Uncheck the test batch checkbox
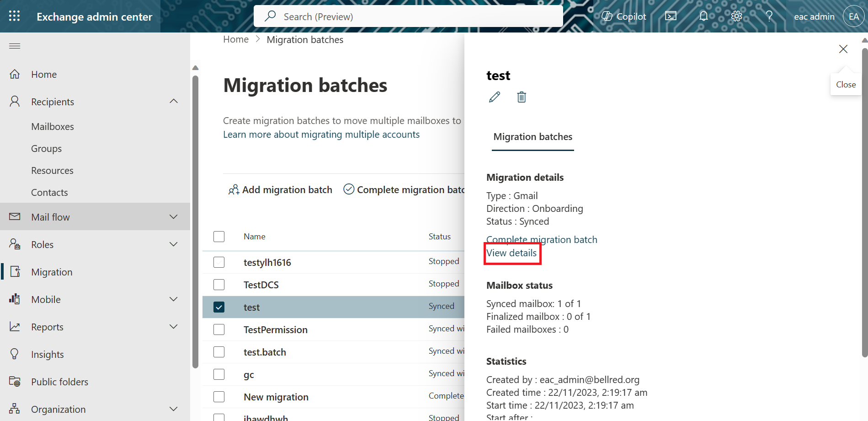868x421 pixels. (x=219, y=307)
